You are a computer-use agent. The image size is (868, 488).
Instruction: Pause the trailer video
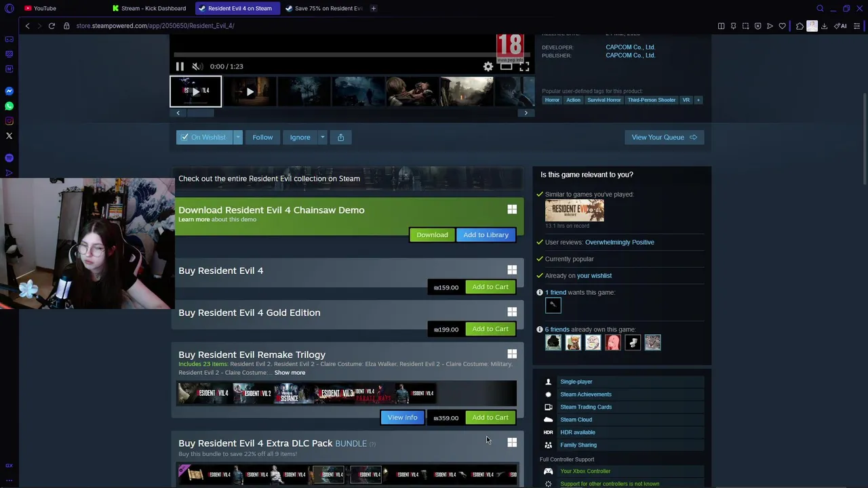coord(180,66)
